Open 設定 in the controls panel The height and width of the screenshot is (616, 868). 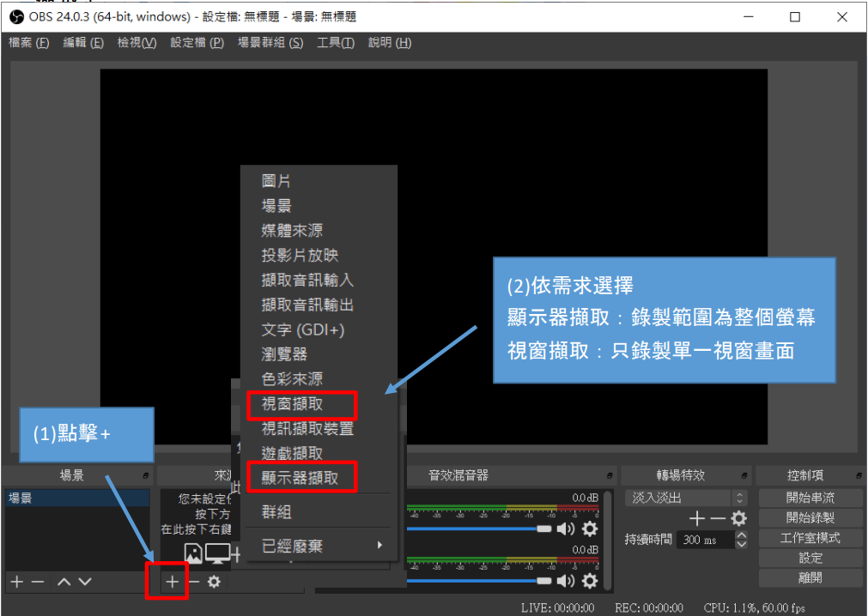(x=810, y=558)
